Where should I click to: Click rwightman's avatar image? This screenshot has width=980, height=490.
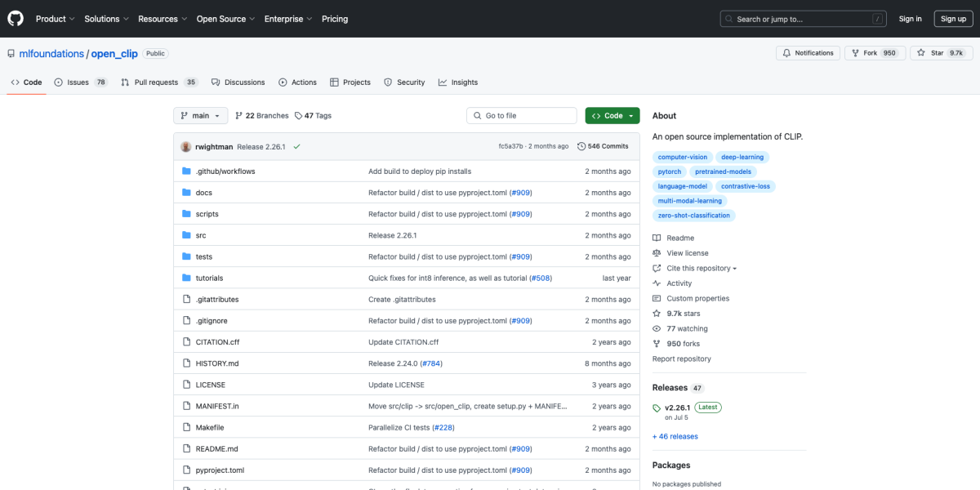pos(187,146)
